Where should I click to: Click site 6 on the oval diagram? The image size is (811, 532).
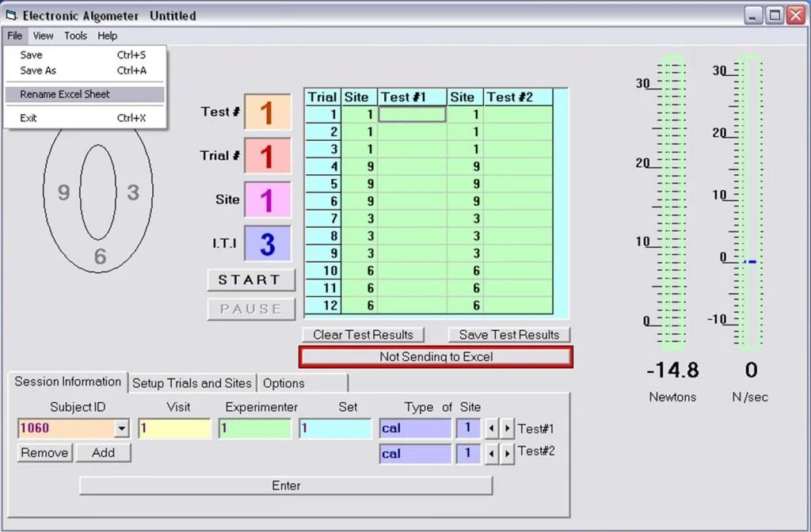click(100, 256)
